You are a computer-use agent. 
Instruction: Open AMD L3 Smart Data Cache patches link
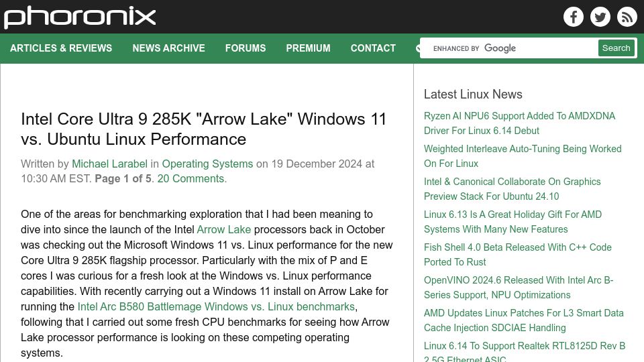(x=524, y=320)
